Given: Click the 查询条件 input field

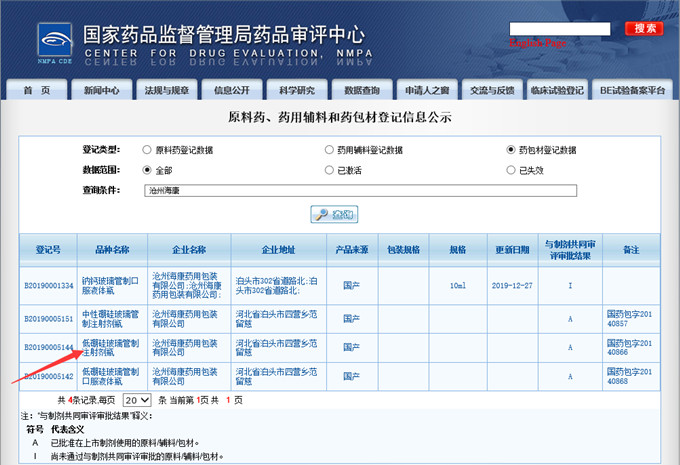Looking at the screenshot, I should pos(360,189).
